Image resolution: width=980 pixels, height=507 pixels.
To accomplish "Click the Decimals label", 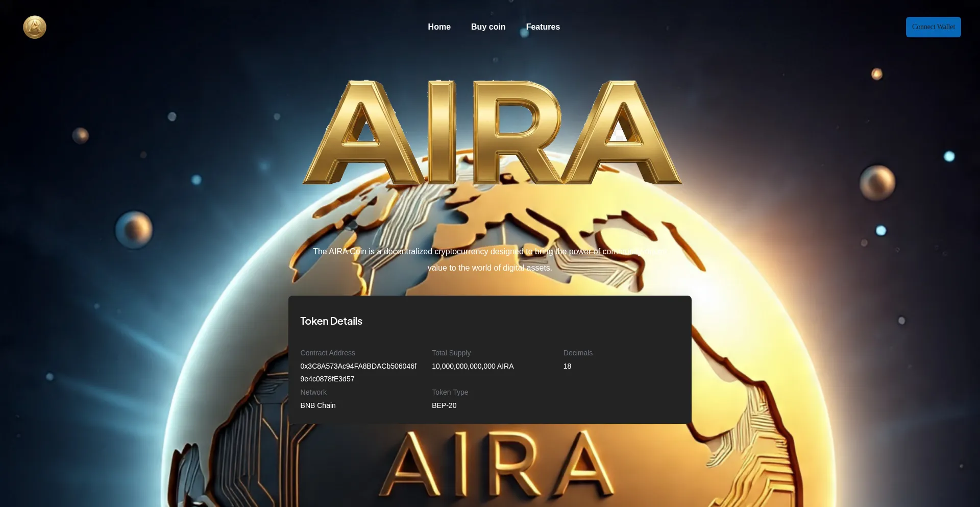I will coord(578,353).
